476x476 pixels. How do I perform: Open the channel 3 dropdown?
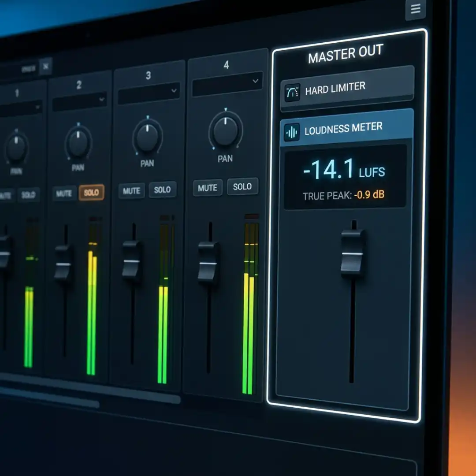(149, 93)
